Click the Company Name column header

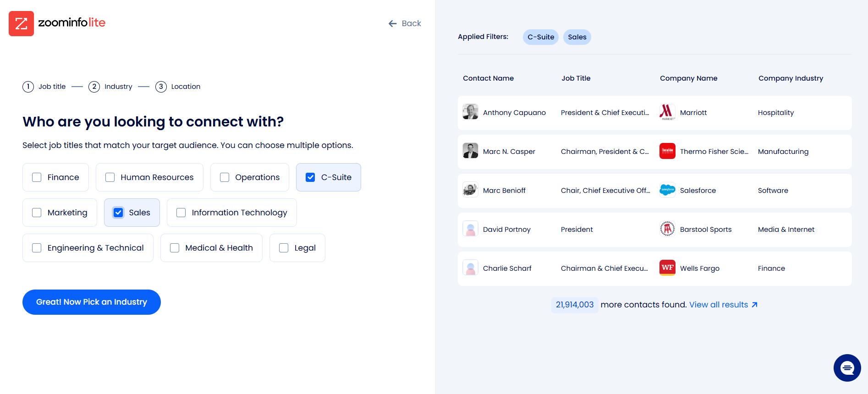(x=688, y=78)
